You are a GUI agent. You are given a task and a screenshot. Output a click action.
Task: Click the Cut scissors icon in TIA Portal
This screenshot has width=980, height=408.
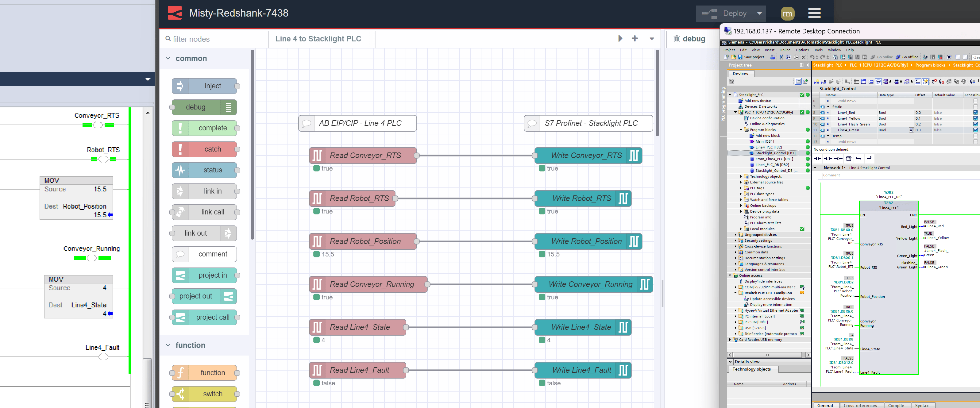pyautogui.click(x=782, y=57)
